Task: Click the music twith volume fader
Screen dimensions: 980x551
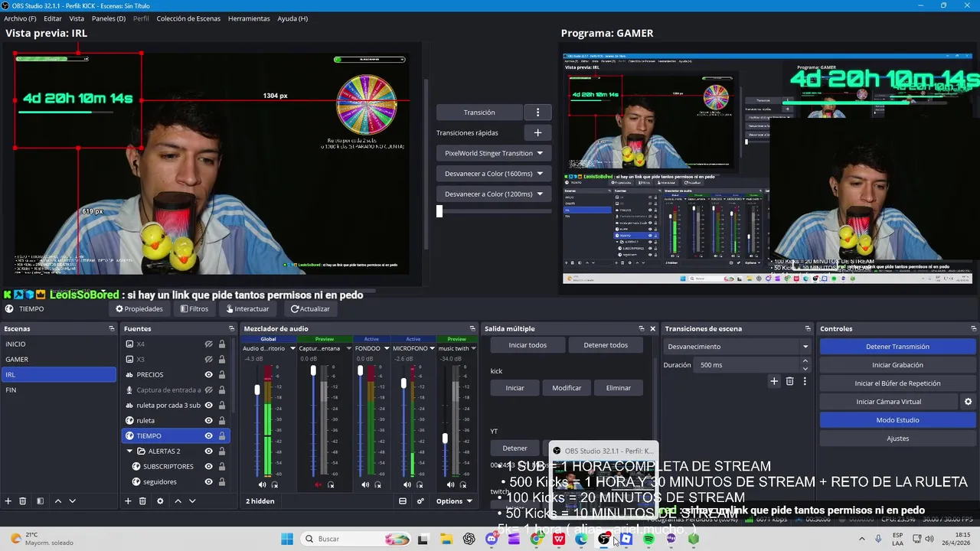Action: (x=445, y=439)
